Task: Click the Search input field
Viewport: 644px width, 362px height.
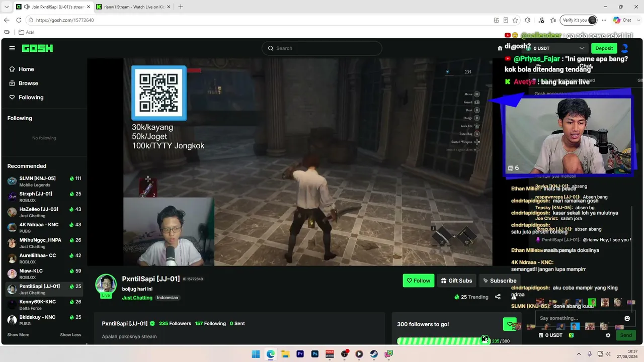Action: click(x=322, y=48)
